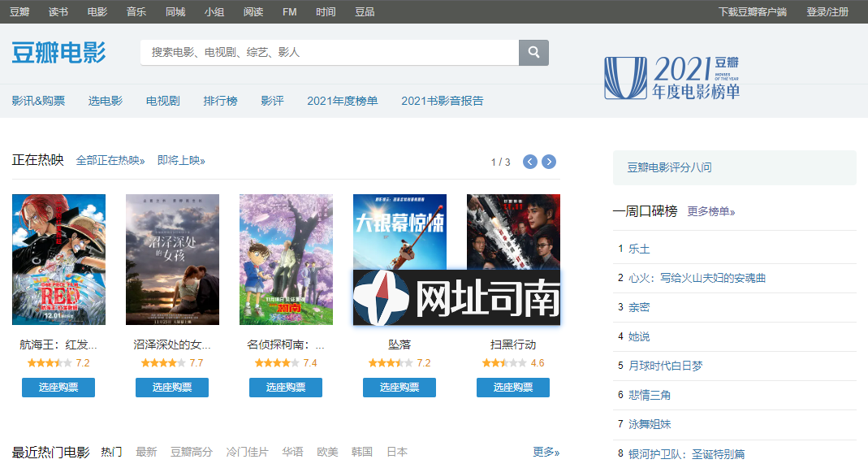868x468 pixels.
Task: Click the movie search input field
Action: click(x=329, y=52)
